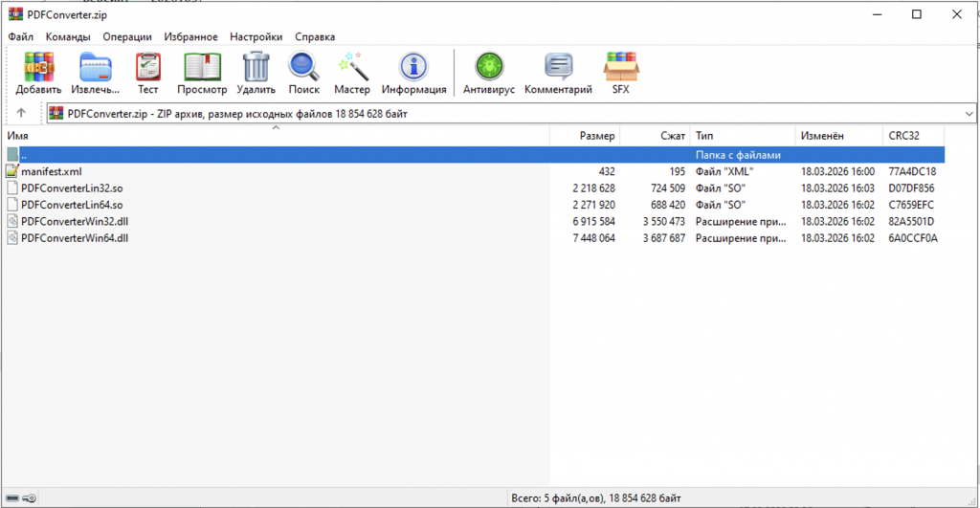Click the key password status icon

(29, 498)
